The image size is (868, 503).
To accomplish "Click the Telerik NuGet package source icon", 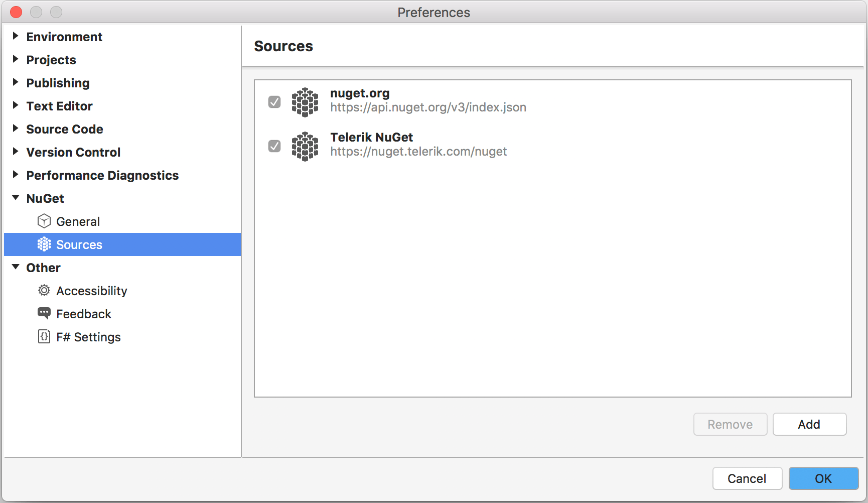I will 305,147.
